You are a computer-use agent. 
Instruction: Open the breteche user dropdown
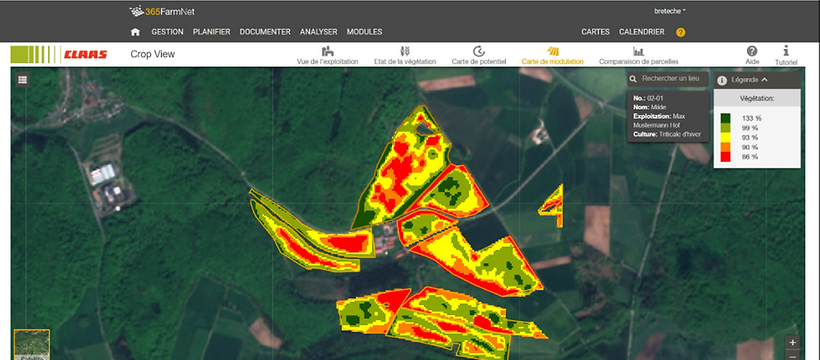pos(670,11)
